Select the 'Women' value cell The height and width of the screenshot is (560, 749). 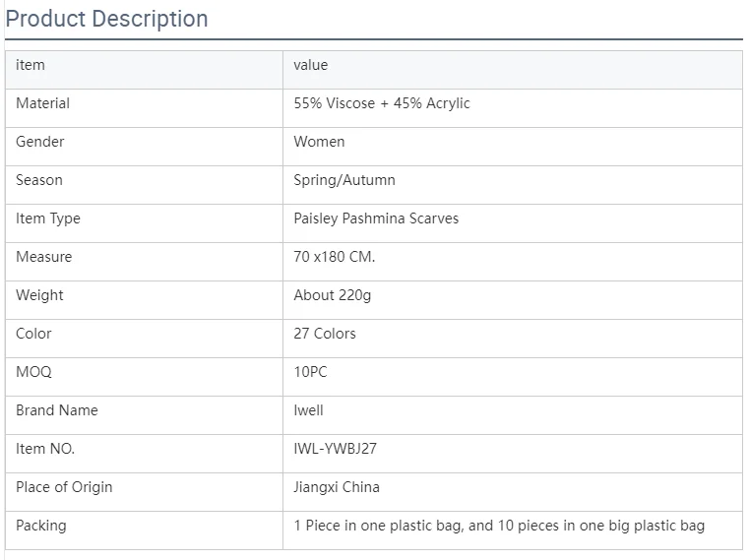click(319, 142)
